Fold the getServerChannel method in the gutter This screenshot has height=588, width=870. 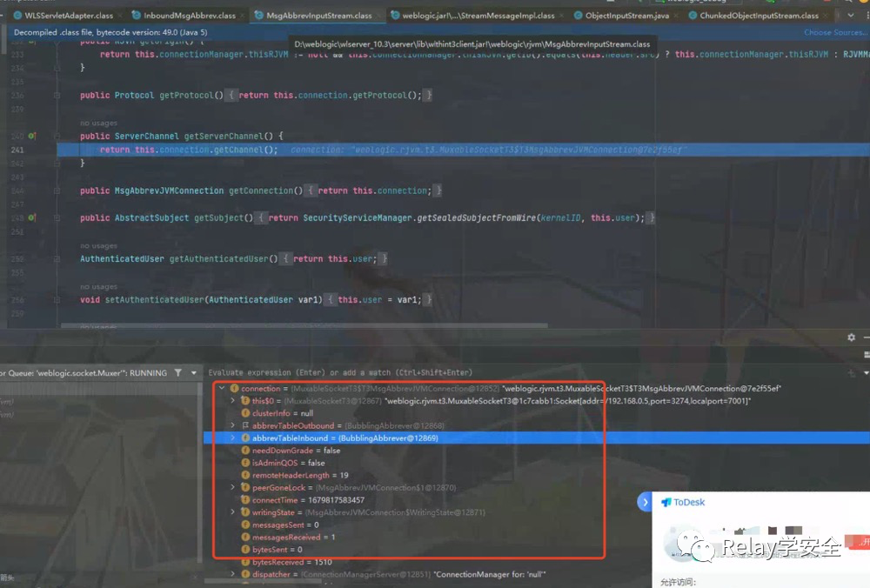(57, 136)
